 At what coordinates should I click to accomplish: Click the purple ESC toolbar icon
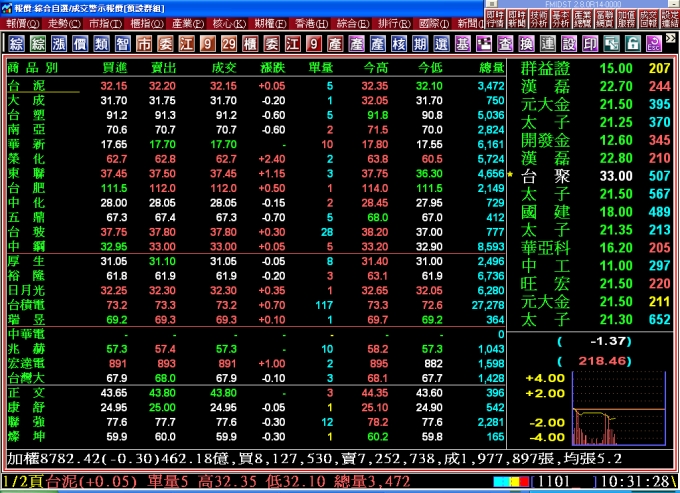click(x=654, y=43)
